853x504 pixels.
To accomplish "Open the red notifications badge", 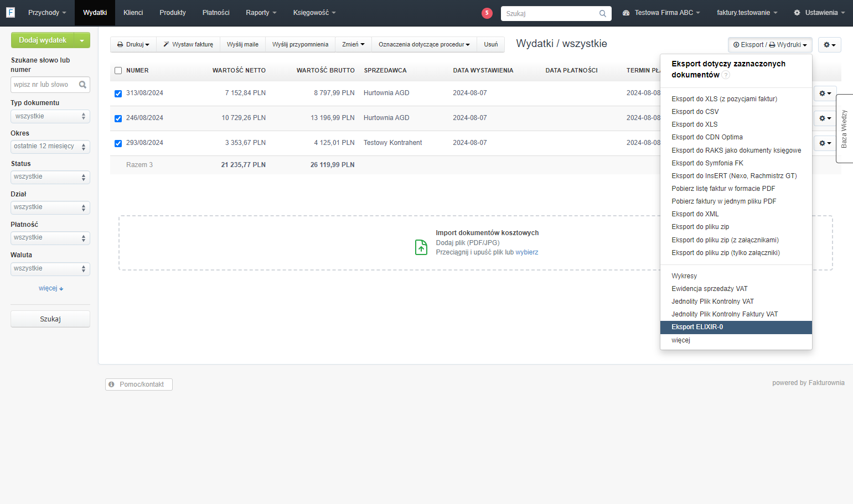I will click(x=487, y=13).
